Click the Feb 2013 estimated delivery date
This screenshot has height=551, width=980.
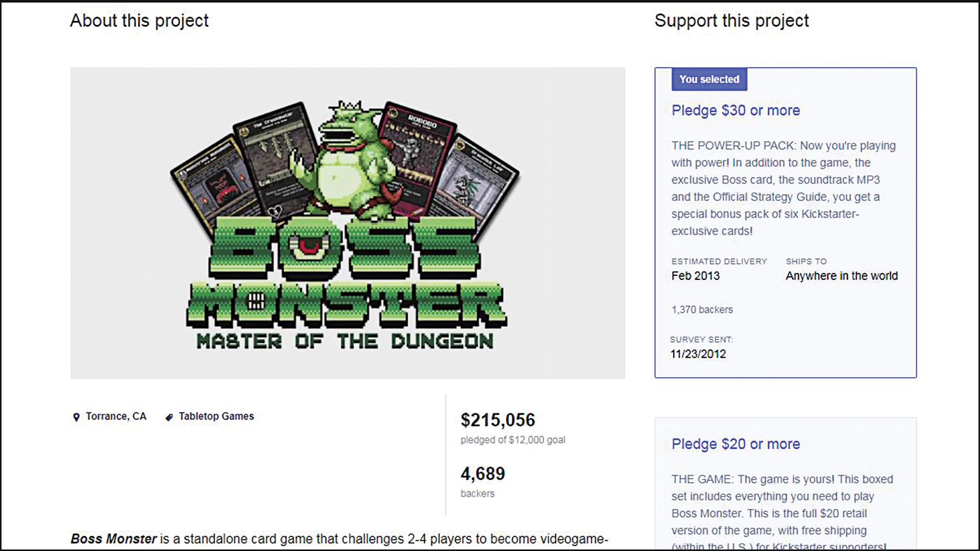695,276
